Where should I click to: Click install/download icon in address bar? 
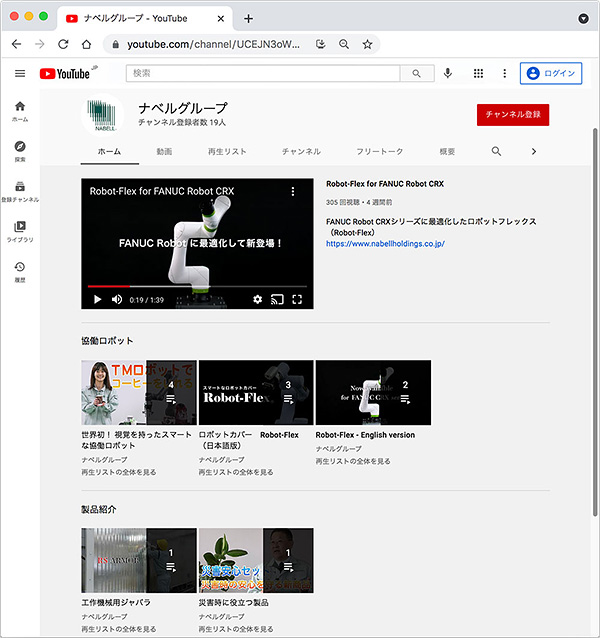click(321, 44)
